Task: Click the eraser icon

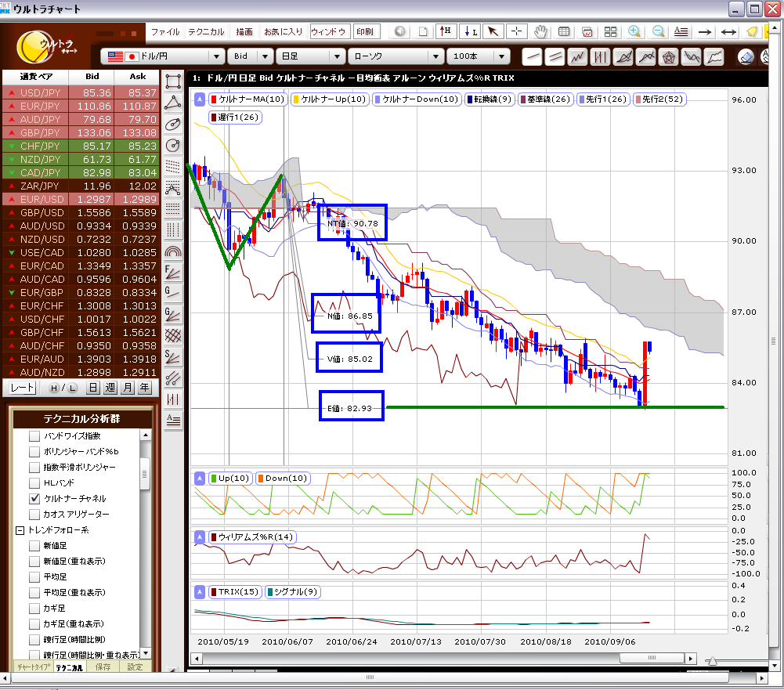Action: (746, 56)
